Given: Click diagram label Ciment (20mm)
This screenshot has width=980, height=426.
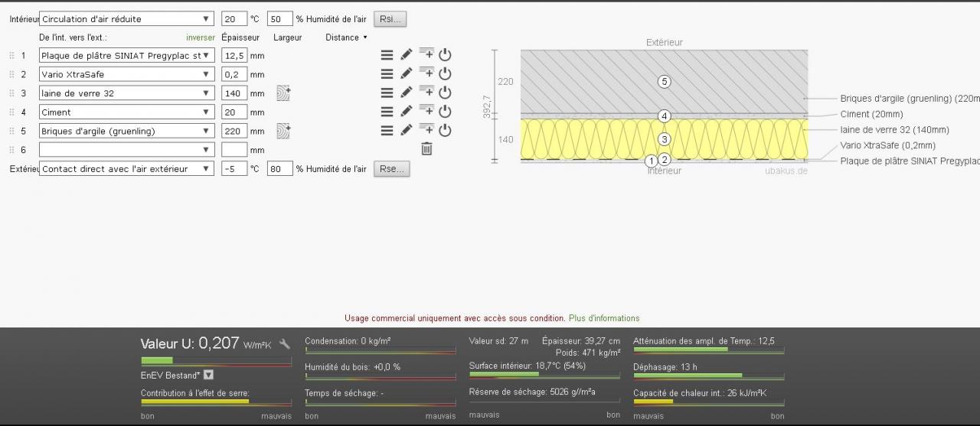Looking at the screenshot, I should click(871, 114).
